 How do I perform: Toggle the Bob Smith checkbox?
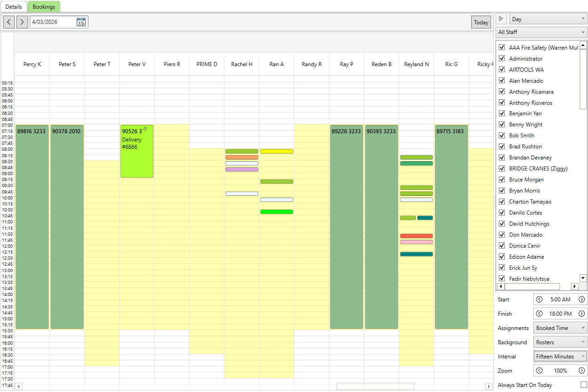[502, 136]
